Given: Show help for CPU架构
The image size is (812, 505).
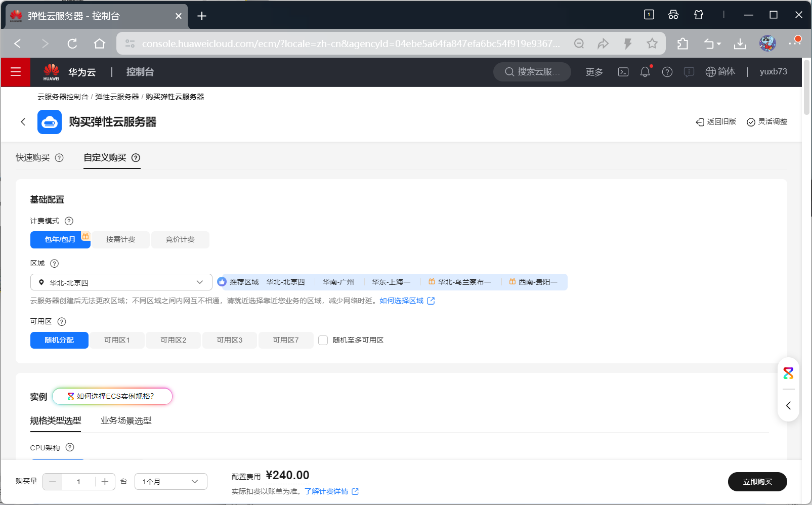Looking at the screenshot, I should pos(70,447).
